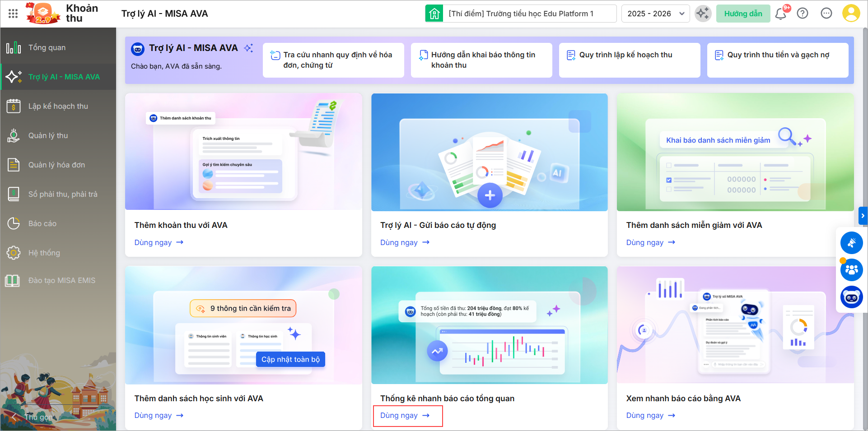
Task: Click the Báo cáo pie chart icon
Action: (x=14, y=223)
